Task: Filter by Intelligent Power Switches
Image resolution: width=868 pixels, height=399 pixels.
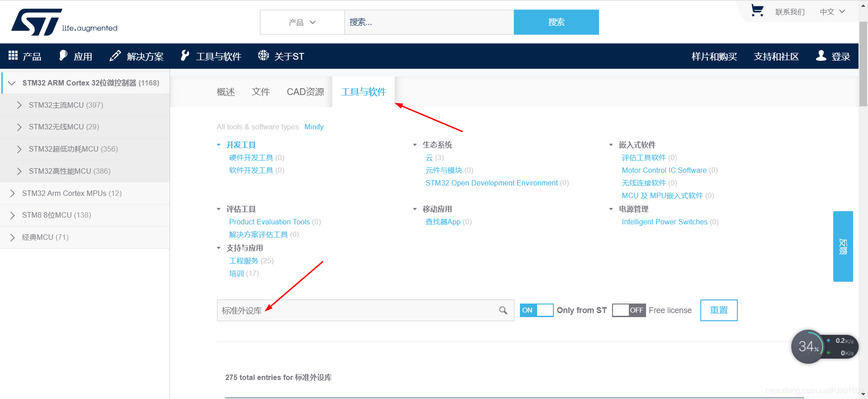Action: pos(665,222)
